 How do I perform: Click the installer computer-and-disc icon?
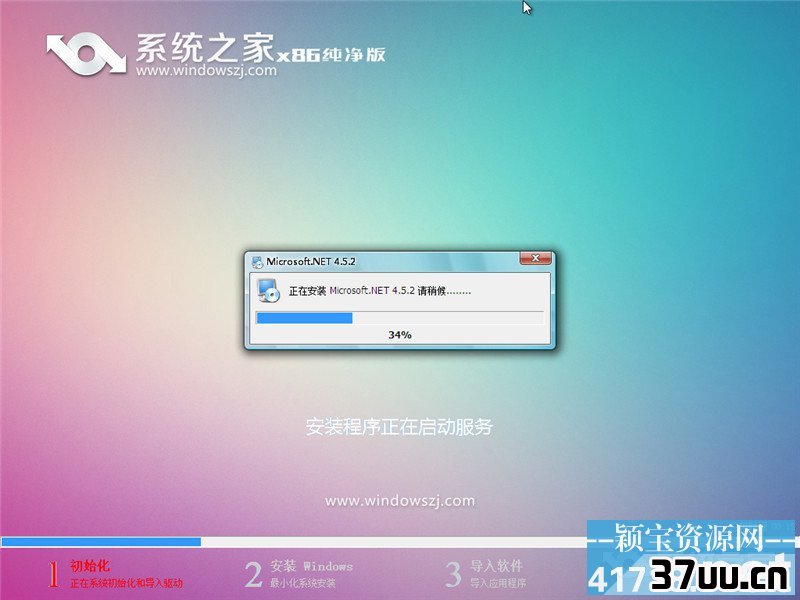(269, 291)
